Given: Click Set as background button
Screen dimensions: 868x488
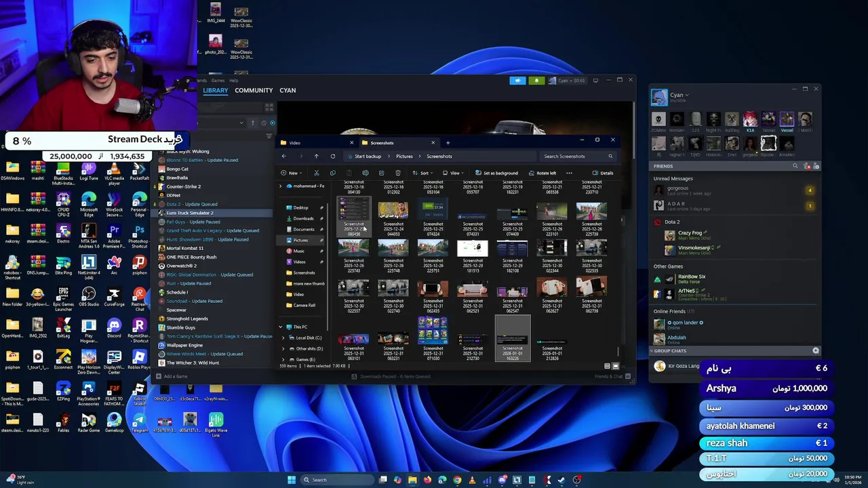Looking at the screenshot, I should coord(496,173).
